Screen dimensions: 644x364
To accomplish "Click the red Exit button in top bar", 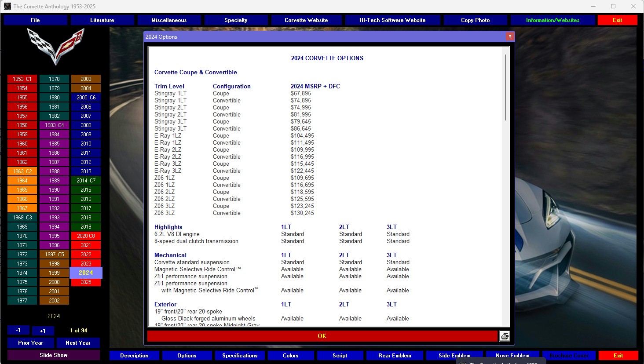I will [x=618, y=20].
